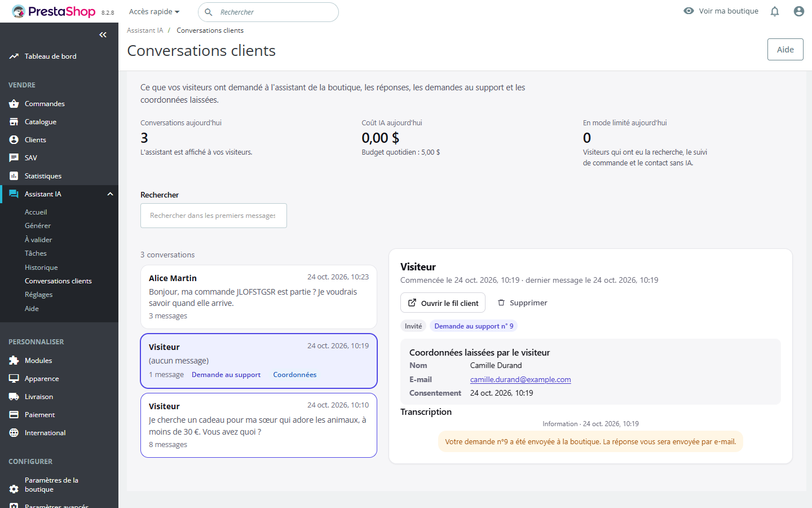This screenshot has width=812, height=508.
Task: Click Ouvrir le fil client button
Action: pos(443,303)
